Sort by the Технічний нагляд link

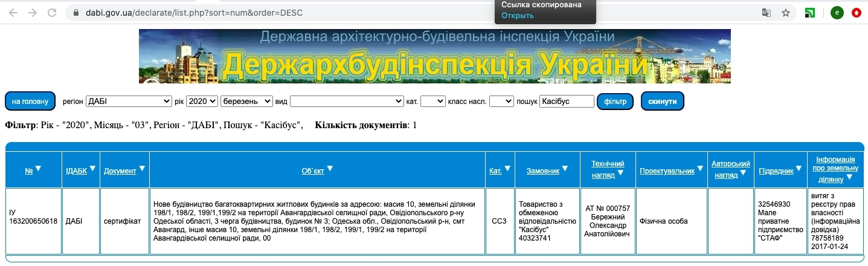(608, 169)
